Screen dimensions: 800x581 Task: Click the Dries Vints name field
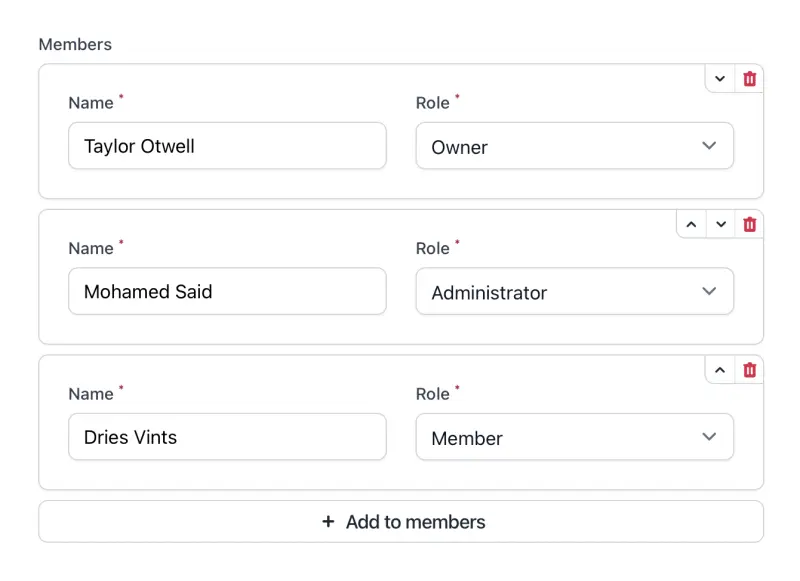click(227, 437)
